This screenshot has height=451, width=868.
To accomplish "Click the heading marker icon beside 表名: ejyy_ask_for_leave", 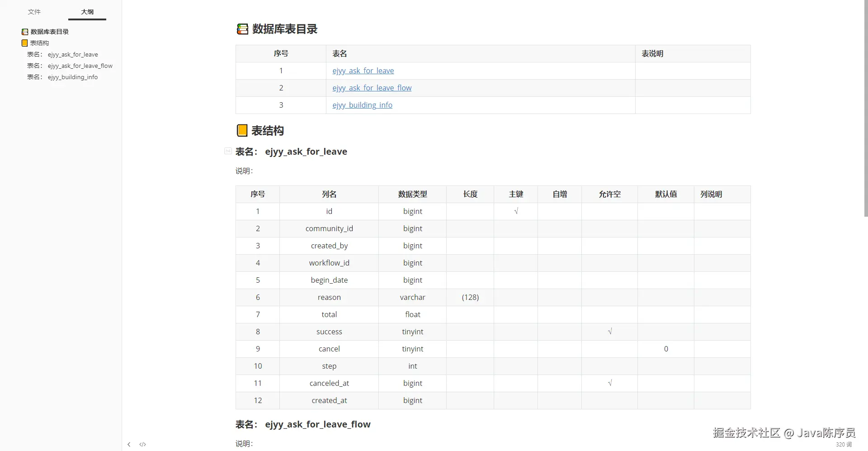I will tap(228, 151).
